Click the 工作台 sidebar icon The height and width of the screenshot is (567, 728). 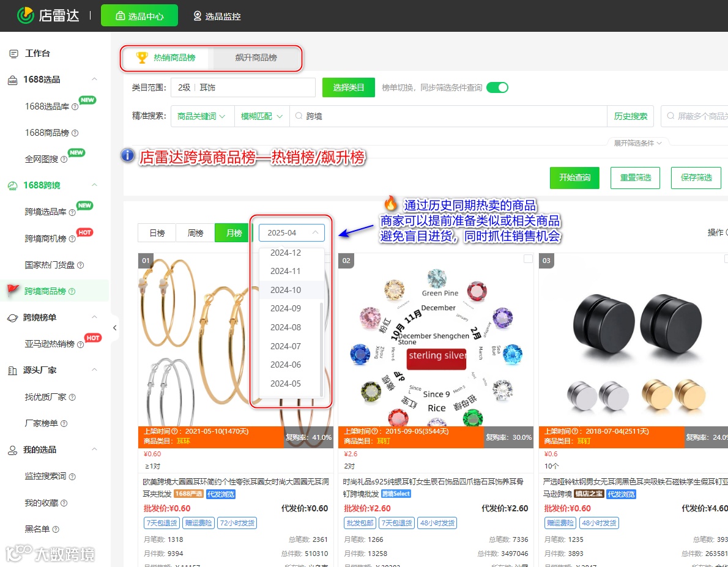coord(13,54)
